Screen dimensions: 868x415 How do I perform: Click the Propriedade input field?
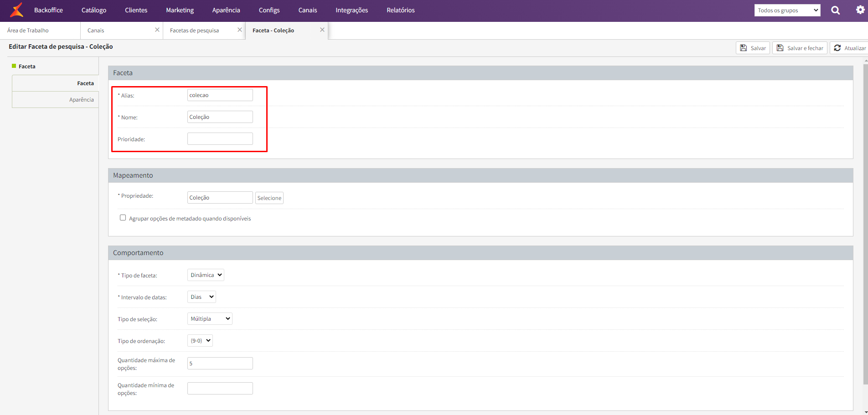point(220,197)
